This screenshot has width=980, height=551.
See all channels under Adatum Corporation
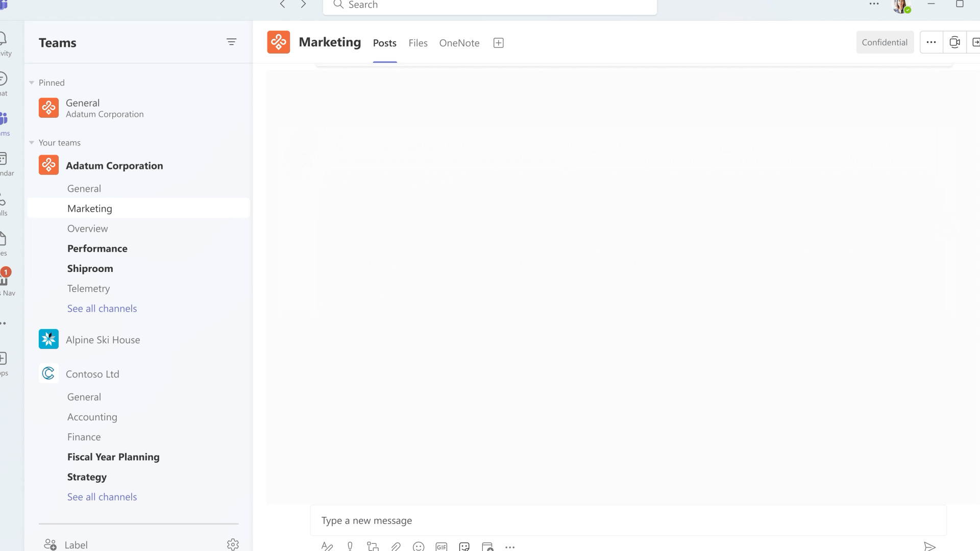102,309
